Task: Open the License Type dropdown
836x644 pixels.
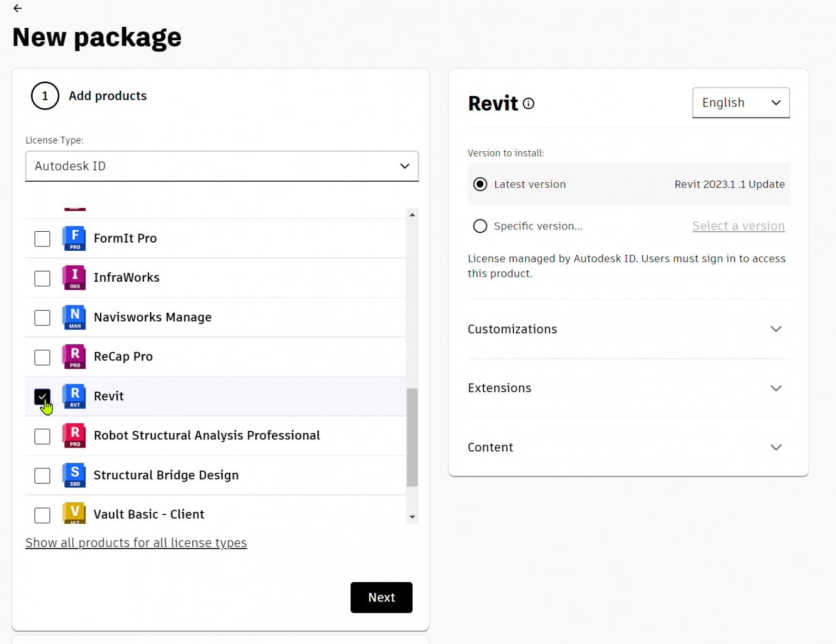Action: pos(222,166)
